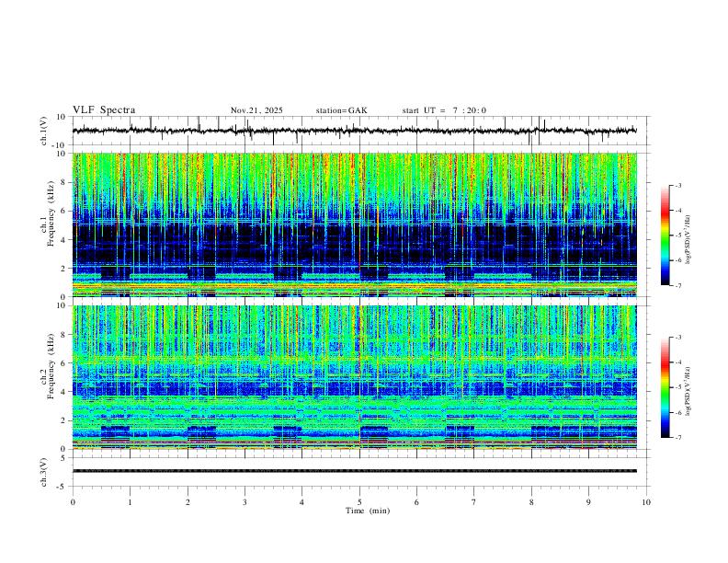Click the ch.1 black waveform trace

tap(354, 131)
